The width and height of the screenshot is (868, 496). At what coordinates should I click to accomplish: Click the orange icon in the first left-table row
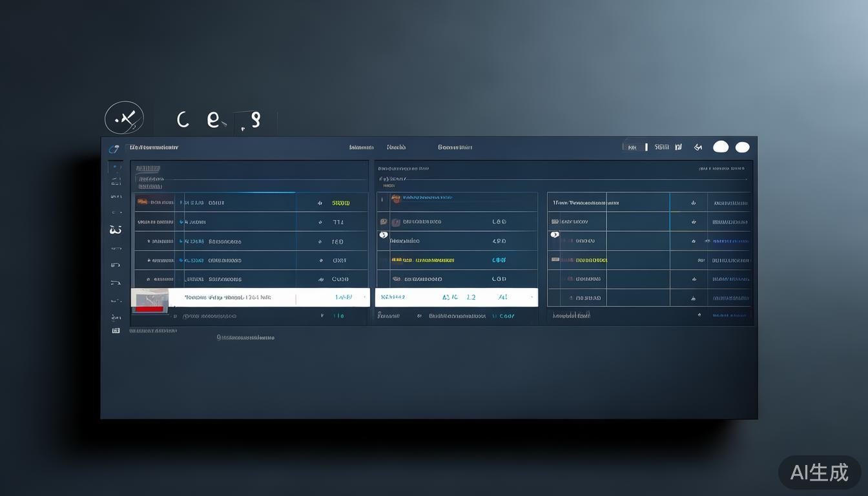point(141,202)
